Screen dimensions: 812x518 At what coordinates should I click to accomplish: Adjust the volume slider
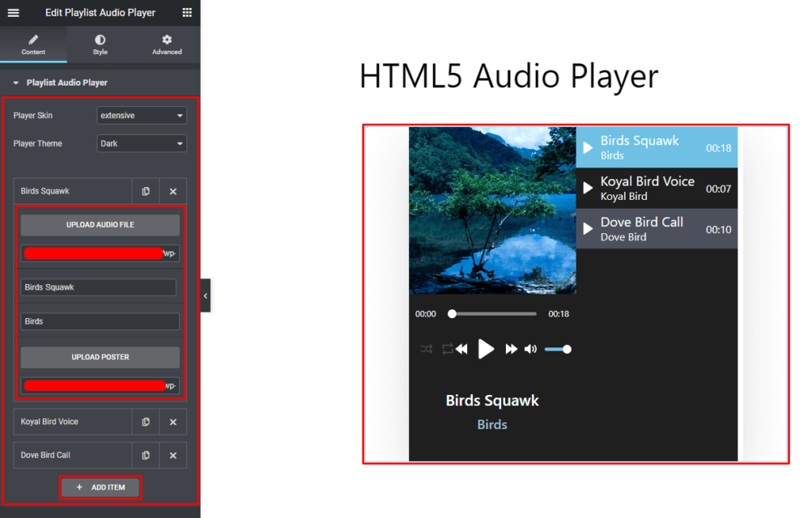point(557,348)
